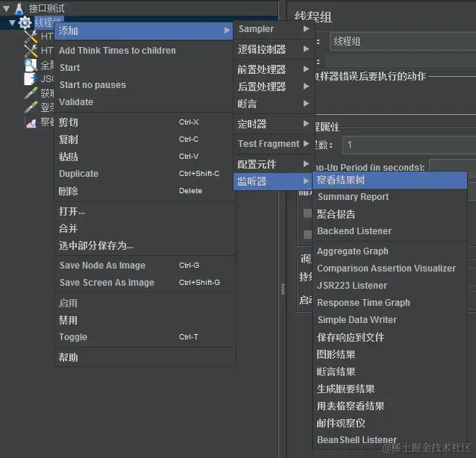Select the second HTTP sampler tool icon
This screenshot has height=458, width=476.
click(31, 51)
